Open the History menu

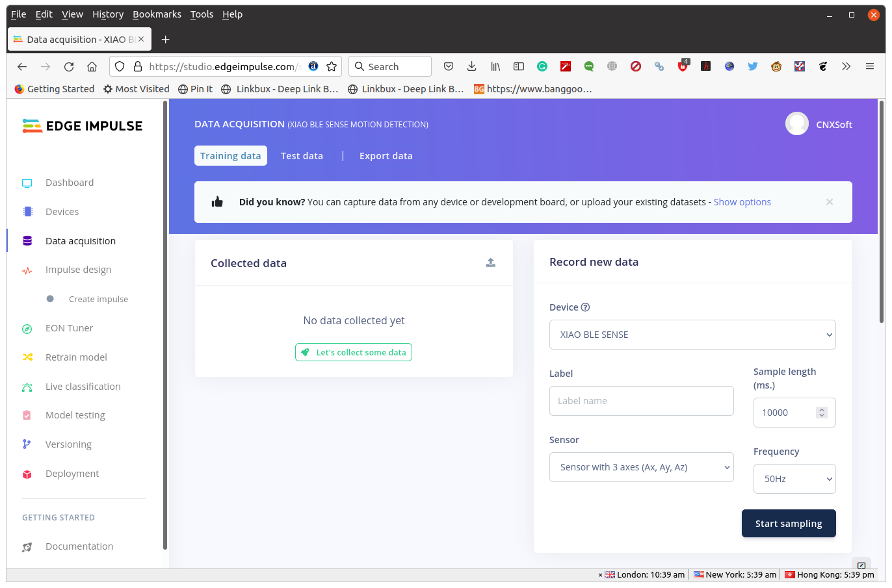click(108, 14)
